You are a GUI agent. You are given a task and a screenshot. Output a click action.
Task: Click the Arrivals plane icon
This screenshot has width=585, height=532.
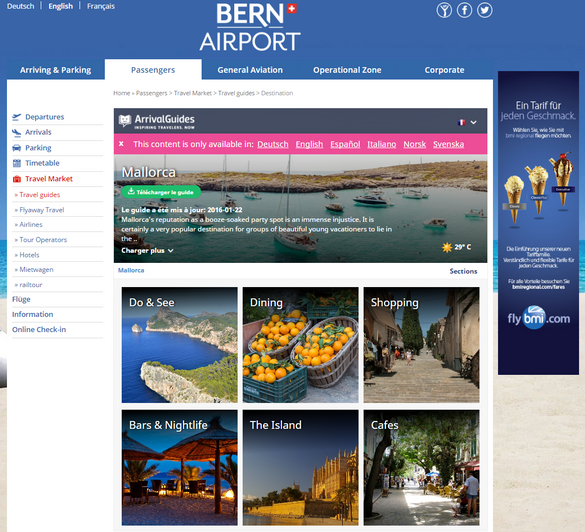point(16,132)
